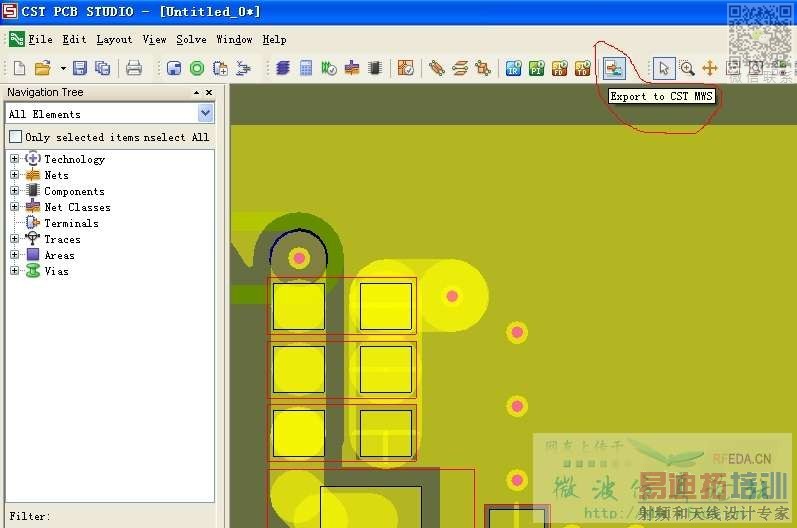Click the net routing tool icon
The height and width of the screenshot is (528, 797).
(243, 68)
